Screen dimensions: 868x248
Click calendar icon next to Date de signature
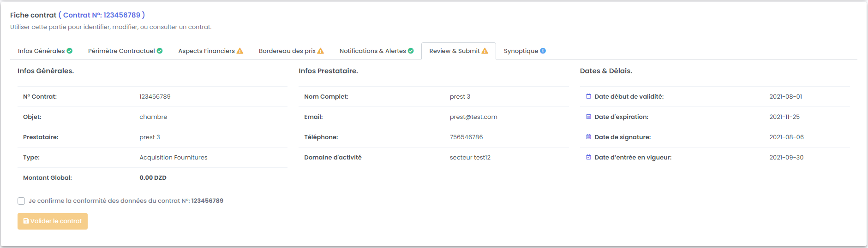pos(588,137)
